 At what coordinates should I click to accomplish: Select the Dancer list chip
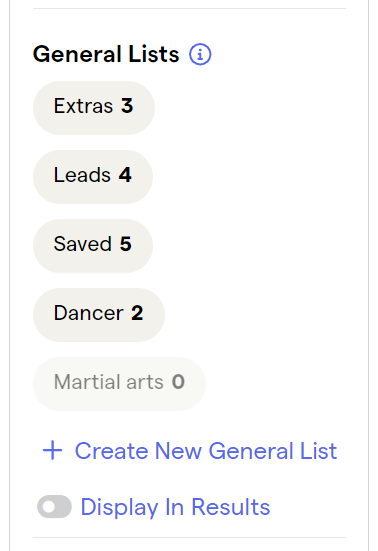tap(99, 315)
